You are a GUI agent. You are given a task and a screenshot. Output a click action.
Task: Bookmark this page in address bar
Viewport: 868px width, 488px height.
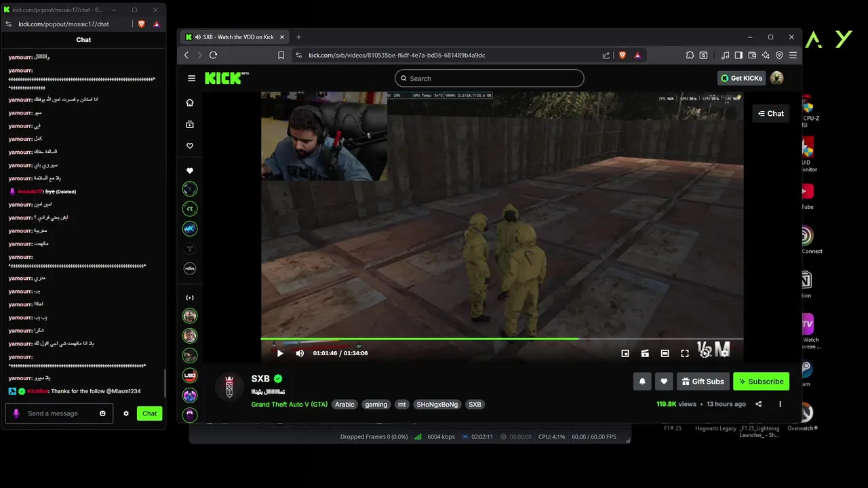(281, 56)
